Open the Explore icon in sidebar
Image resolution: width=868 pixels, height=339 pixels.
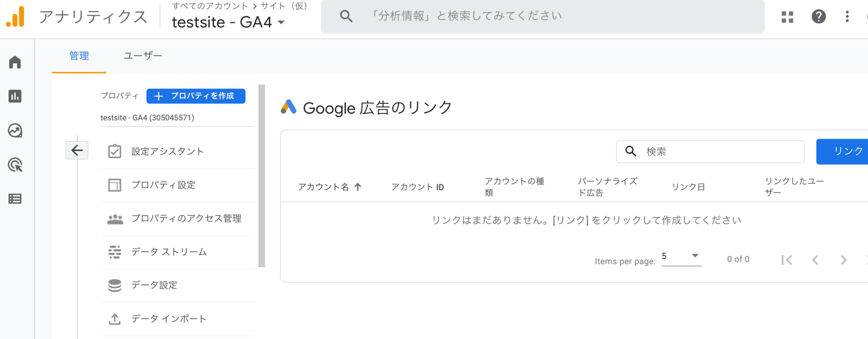[x=15, y=131]
